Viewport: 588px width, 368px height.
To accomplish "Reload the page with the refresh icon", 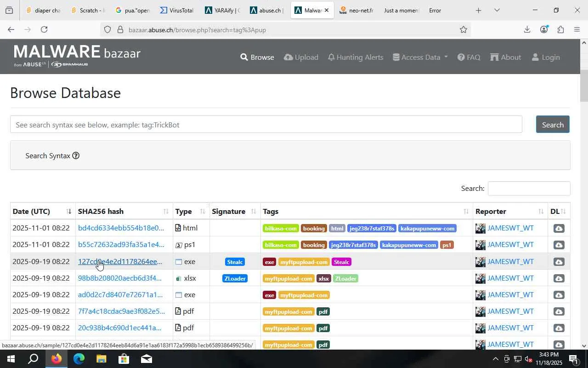I will pos(44,29).
